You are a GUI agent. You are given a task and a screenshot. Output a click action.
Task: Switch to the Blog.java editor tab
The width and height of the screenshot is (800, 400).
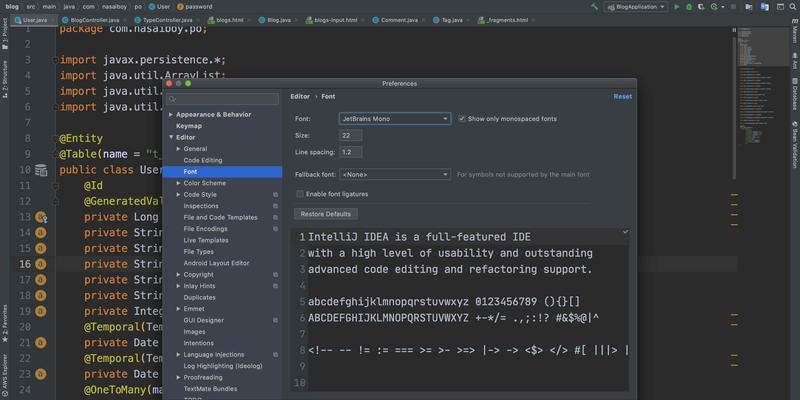tap(278, 20)
